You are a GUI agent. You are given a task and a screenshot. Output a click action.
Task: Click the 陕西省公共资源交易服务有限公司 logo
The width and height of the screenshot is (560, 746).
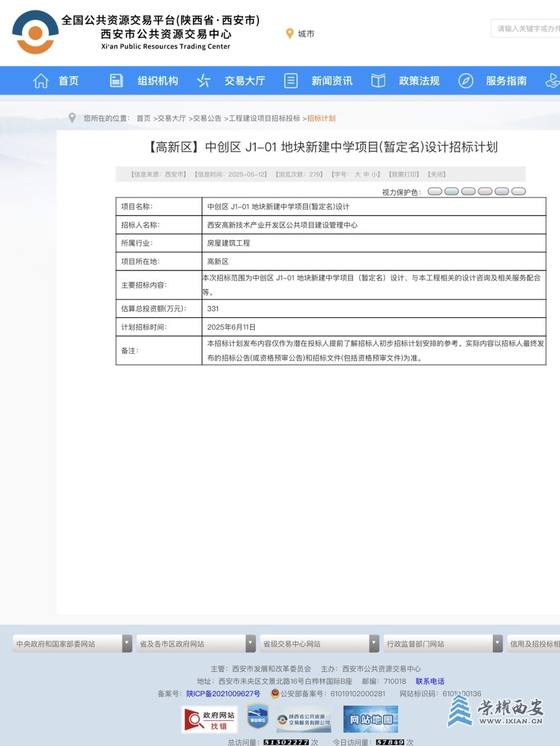pos(303,720)
